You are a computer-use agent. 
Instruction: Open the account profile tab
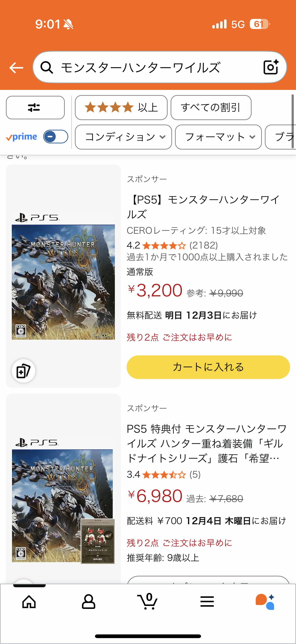point(88,601)
